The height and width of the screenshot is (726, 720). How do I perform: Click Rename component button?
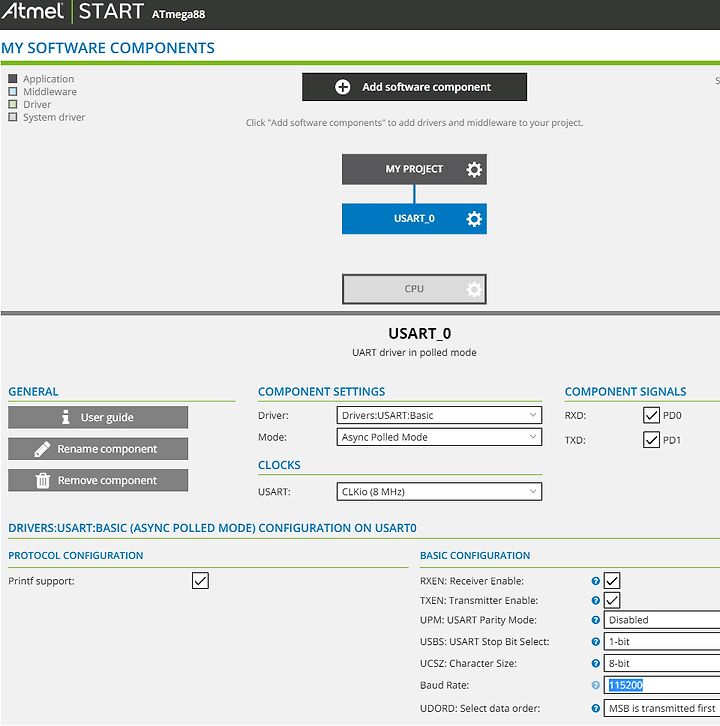point(98,449)
